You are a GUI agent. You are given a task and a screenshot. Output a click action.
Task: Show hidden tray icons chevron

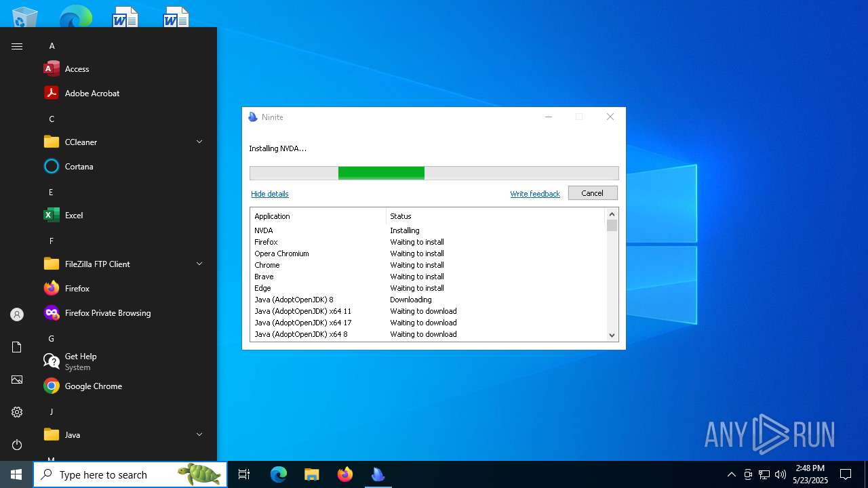[731, 474]
